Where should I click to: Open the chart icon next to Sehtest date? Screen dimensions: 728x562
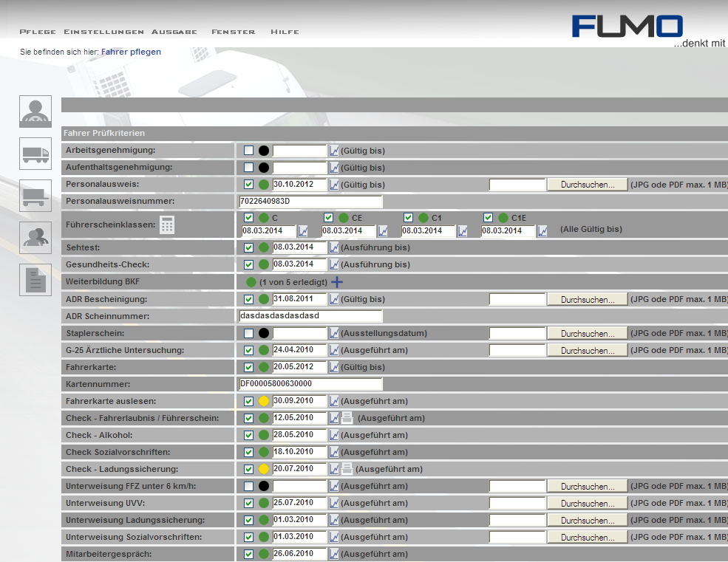(x=334, y=247)
